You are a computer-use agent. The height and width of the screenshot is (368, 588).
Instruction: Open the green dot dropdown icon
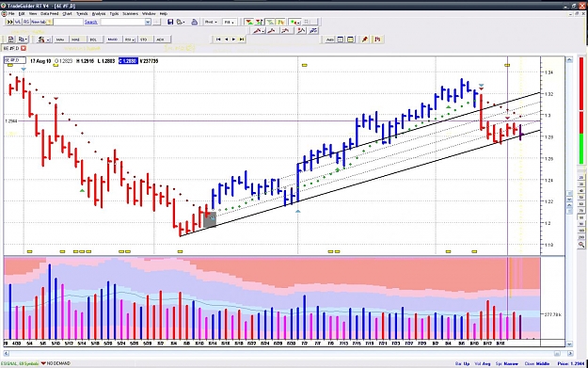[295, 23]
